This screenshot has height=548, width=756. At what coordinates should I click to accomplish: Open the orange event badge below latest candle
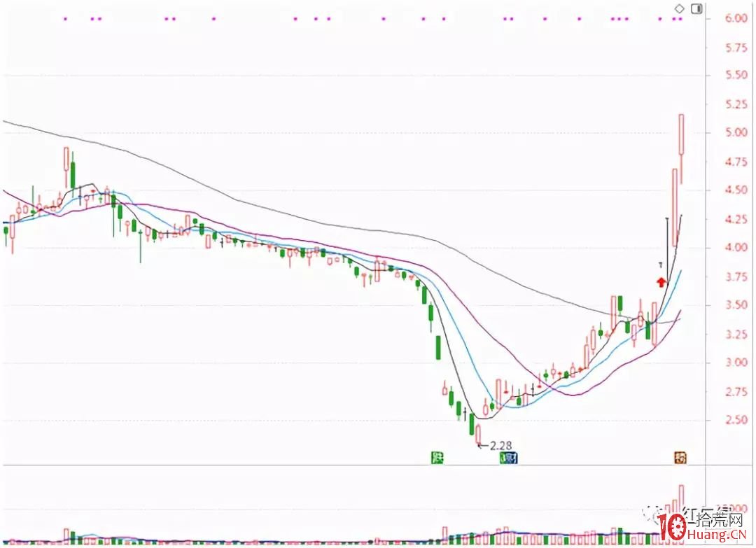click(x=680, y=458)
